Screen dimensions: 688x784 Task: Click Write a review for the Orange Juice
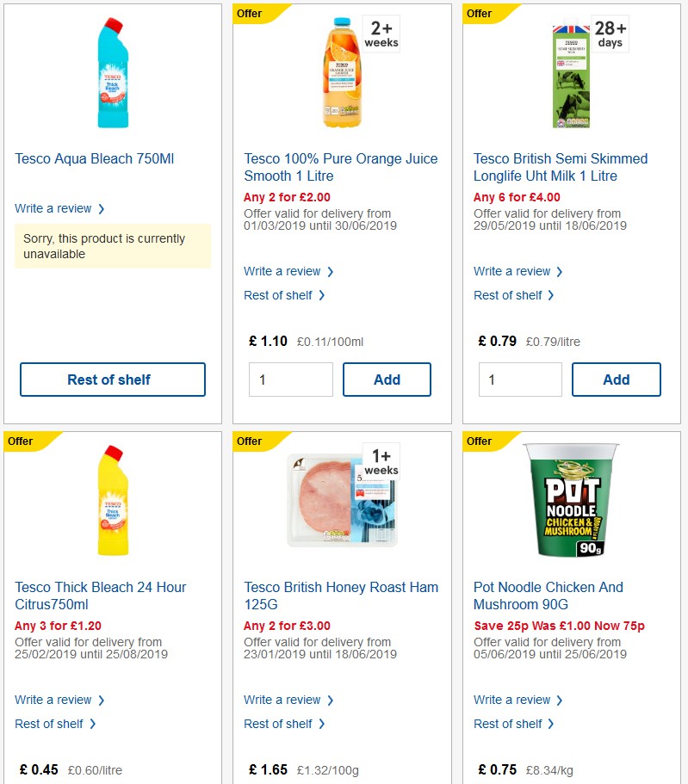point(282,271)
